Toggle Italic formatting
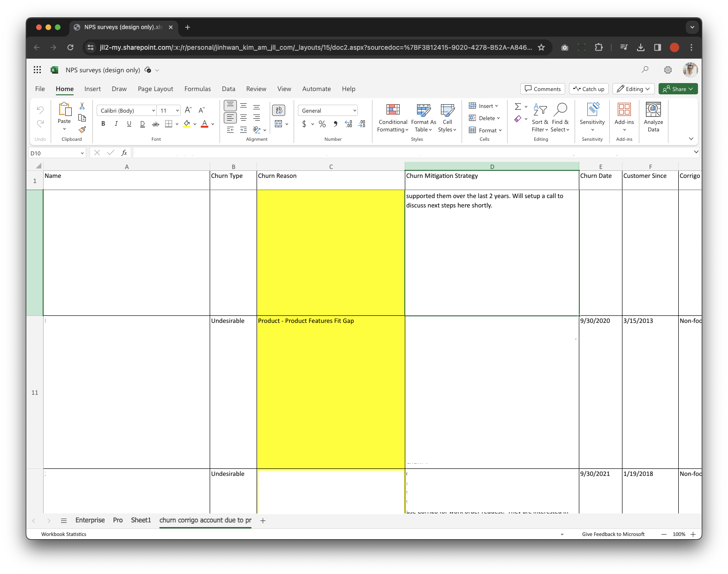 click(x=116, y=124)
